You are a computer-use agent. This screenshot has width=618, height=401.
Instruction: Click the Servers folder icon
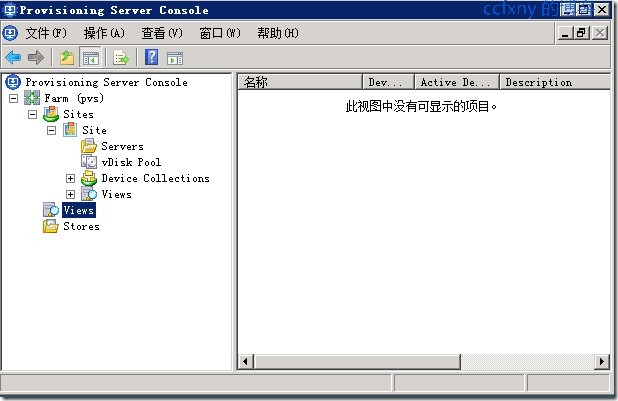pyautogui.click(x=89, y=146)
